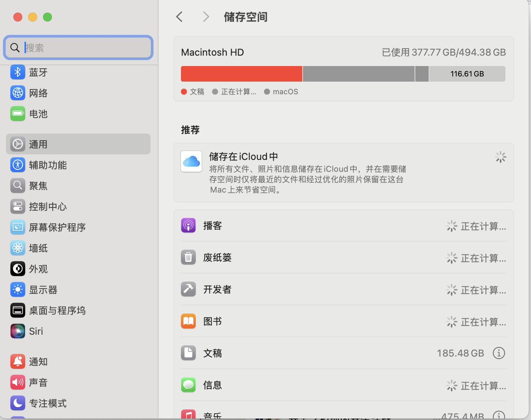This screenshot has width=531, height=420.
Task: Switch to 桌面与程序坞 settings
Action: point(57,311)
